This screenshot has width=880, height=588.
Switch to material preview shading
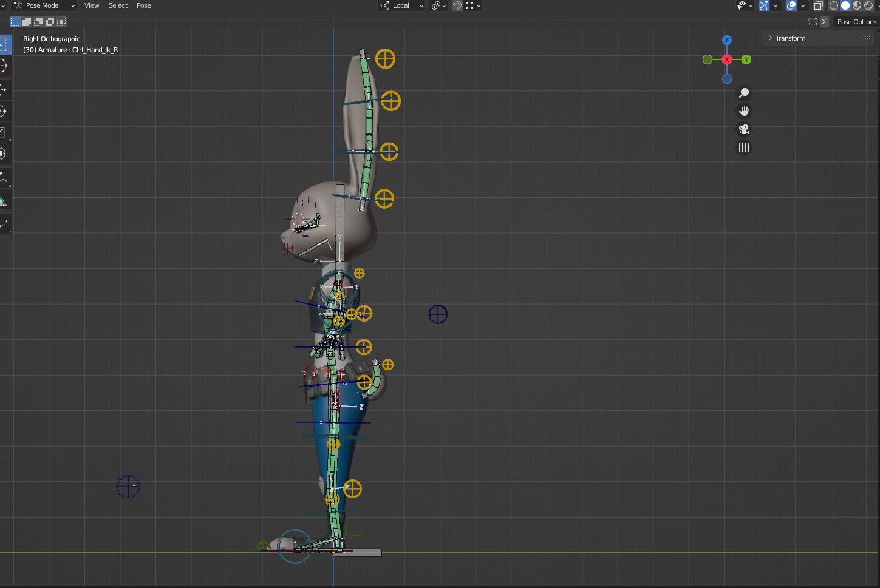click(x=857, y=5)
